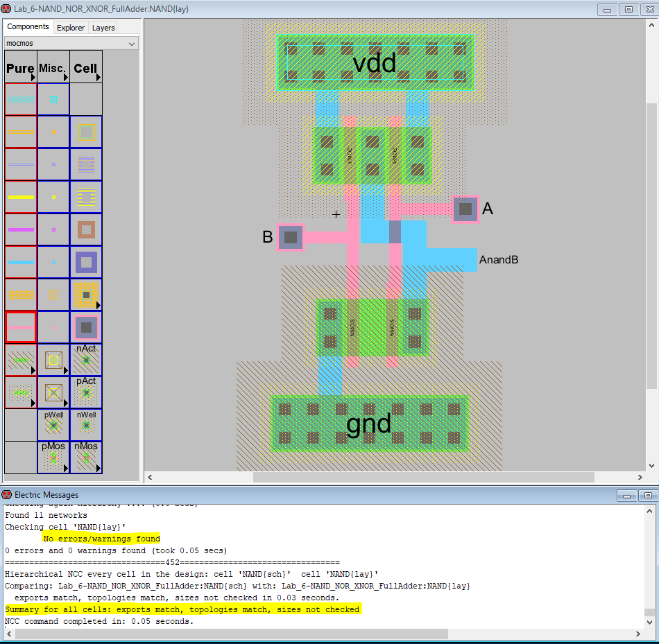Select the small yellow pin node
Screen dimensions: 659x644
[53, 197]
